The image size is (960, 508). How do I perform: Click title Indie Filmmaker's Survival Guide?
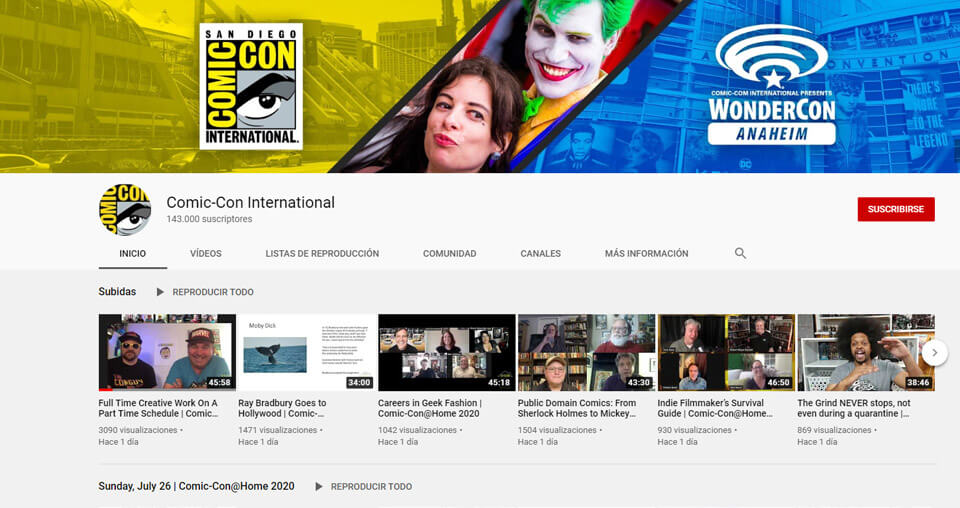pyautogui.click(x=715, y=408)
